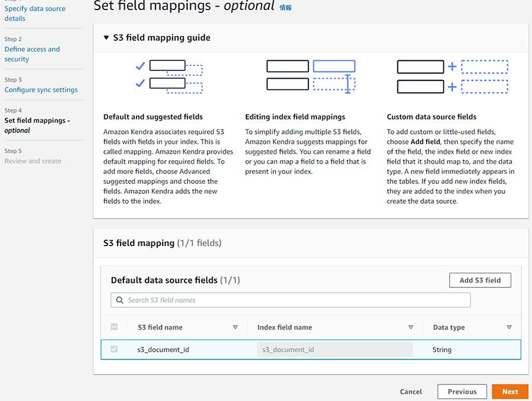Sort by Data type column arrow
Viewport: 532px width, 401px height.
(x=509, y=327)
